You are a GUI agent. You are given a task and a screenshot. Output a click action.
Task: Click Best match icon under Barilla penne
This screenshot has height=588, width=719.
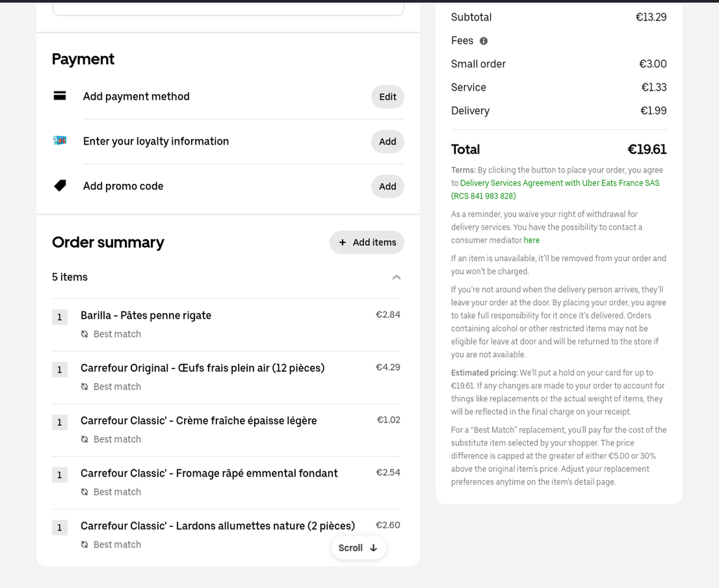(x=85, y=335)
